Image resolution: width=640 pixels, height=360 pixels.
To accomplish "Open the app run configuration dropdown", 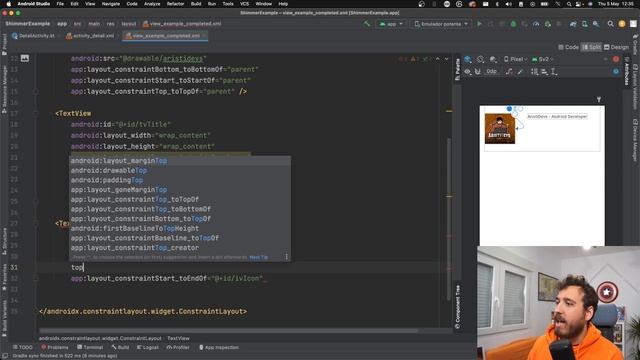I will (x=391, y=24).
